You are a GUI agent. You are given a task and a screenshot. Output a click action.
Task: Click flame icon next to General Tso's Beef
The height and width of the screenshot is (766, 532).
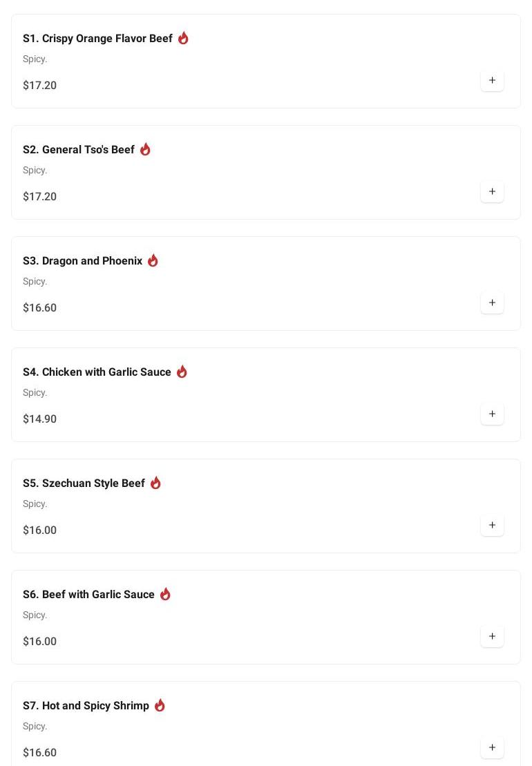click(x=145, y=149)
